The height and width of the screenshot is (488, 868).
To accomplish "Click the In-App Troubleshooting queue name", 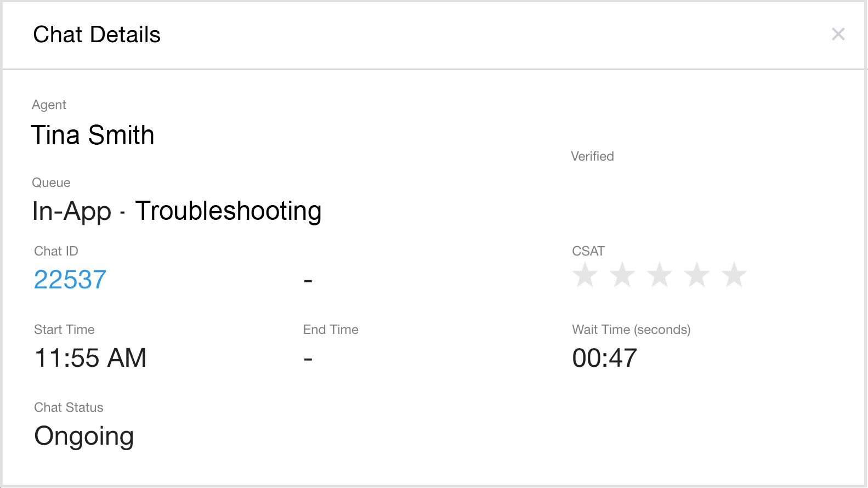I will [x=177, y=211].
